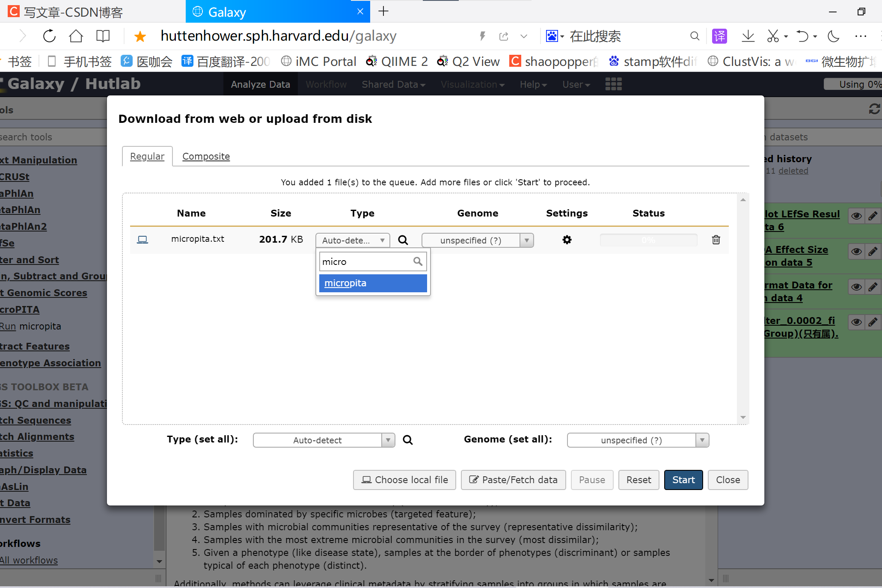The image size is (882, 588).
Task: Refresh the history panel
Action: pyautogui.click(x=874, y=109)
